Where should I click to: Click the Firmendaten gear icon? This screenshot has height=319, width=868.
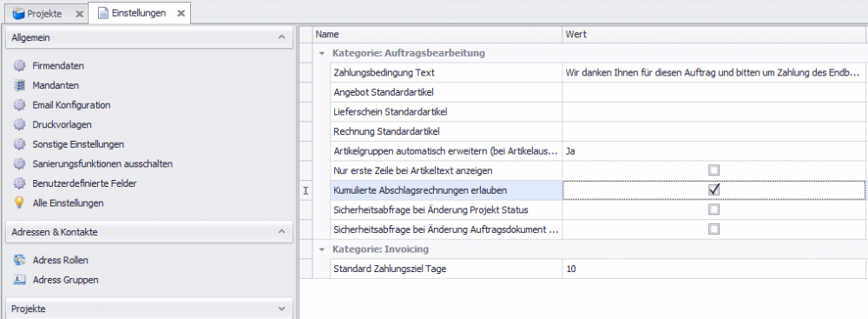click(x=19, y=66)
